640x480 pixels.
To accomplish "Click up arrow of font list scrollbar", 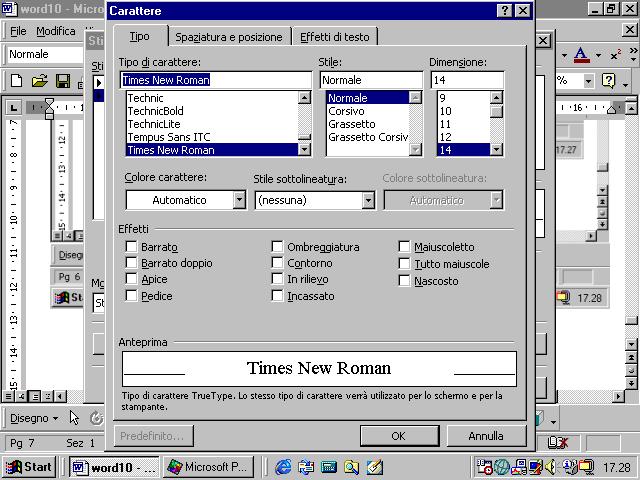I will [x=304, y=98].
